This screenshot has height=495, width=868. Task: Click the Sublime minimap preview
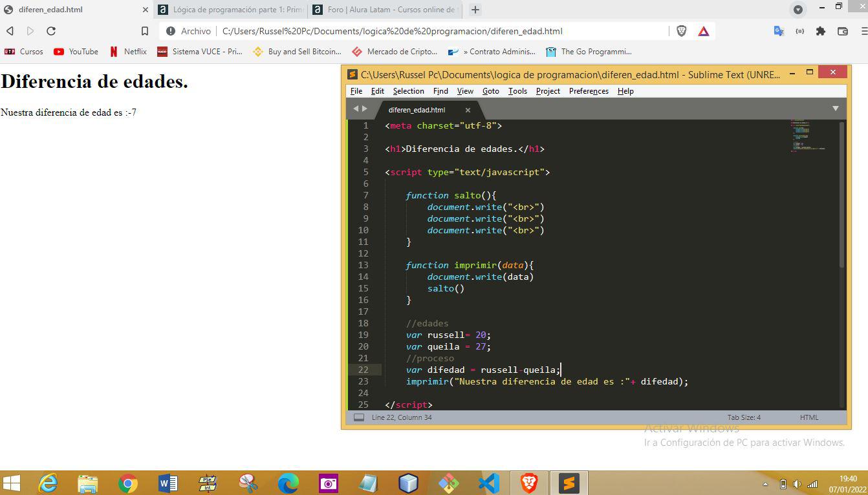tap(807, 136)
